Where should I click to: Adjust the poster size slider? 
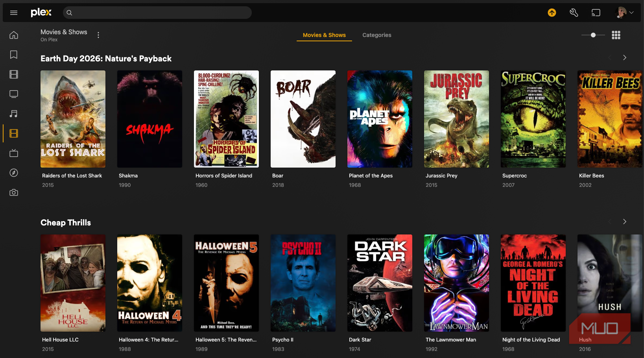pyautogui.click(x=593, y=35)
